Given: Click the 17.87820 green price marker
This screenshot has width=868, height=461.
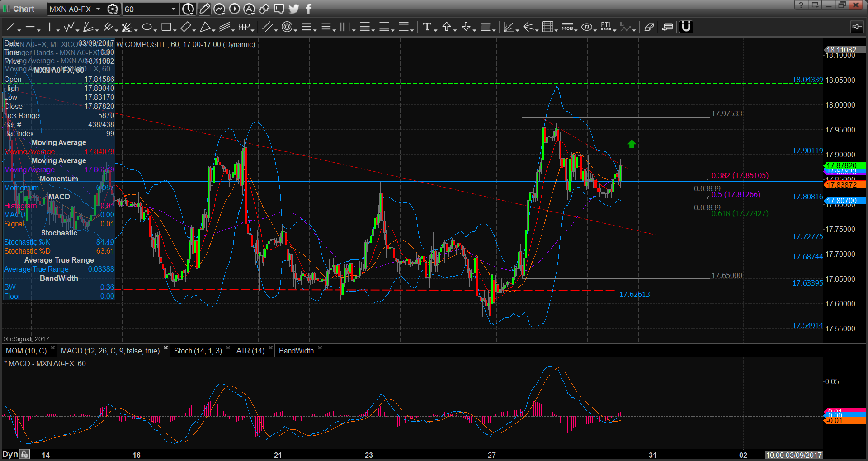Looking at the screenshot, I should 844,165.
